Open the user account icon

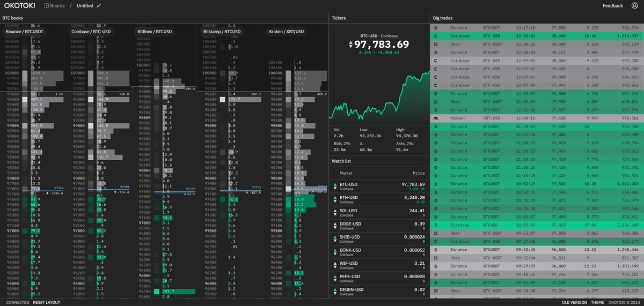pyautogui.click(x=635, y=6)
